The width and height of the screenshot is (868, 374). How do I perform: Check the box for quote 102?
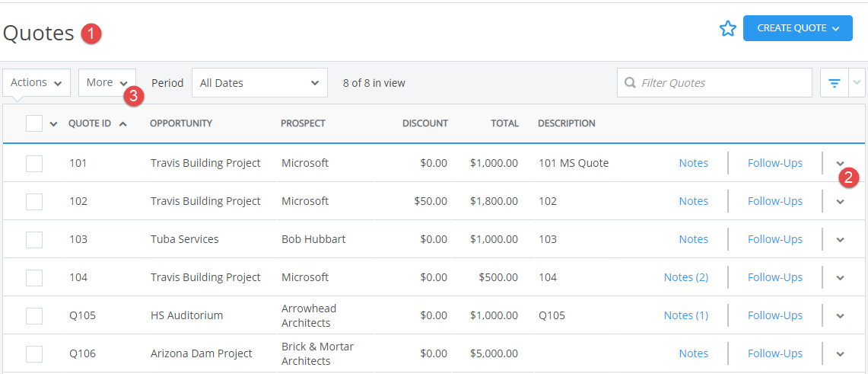coord(34,201)
